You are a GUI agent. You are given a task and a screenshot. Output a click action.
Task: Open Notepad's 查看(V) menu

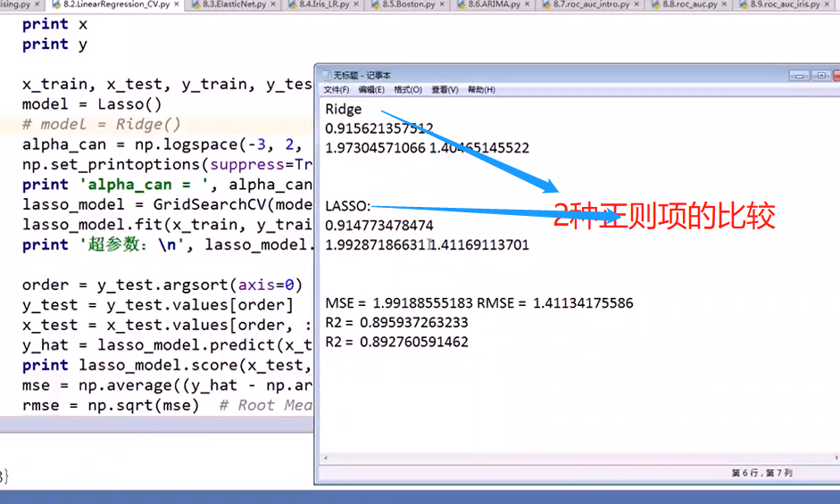click(x=445, y=90)
